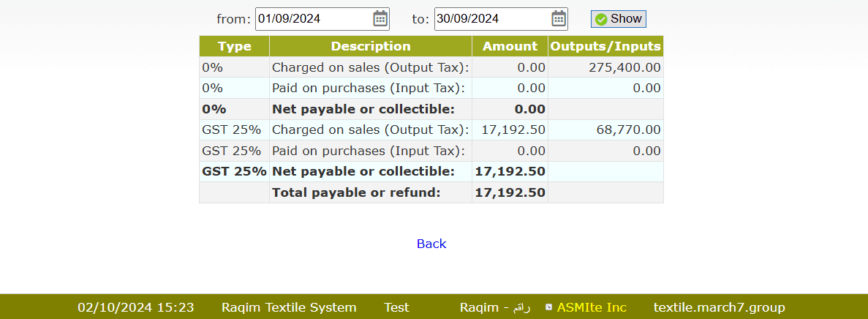Open the calendar picker for the to date

tap(559, 19)
